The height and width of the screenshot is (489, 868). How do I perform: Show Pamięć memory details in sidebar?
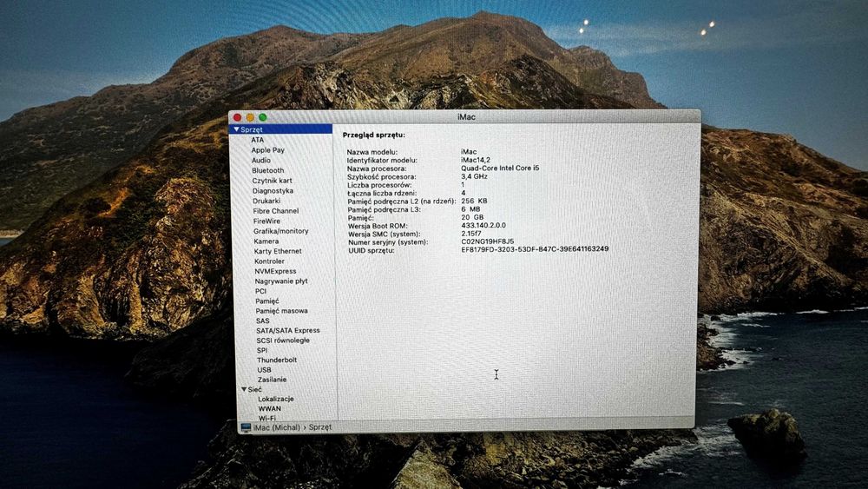267,301
